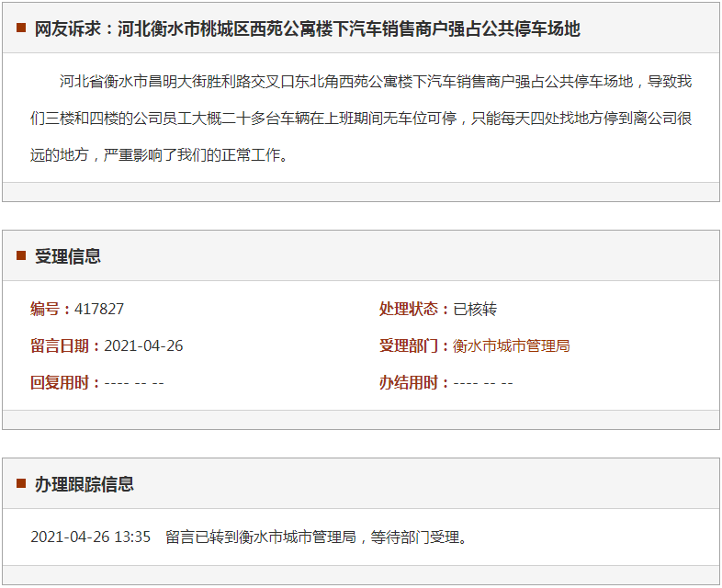Click the red square icon beside 办理跟踪信息

click(20, 483)
